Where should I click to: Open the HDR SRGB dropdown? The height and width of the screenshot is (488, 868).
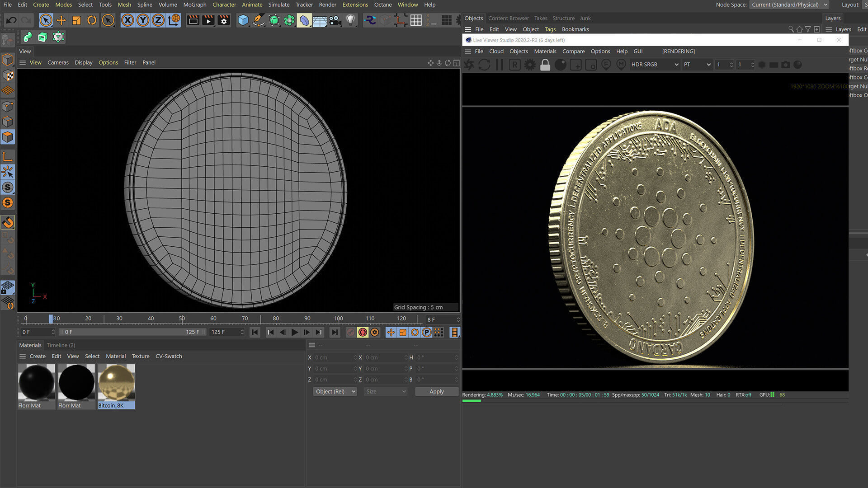point(655,65)
